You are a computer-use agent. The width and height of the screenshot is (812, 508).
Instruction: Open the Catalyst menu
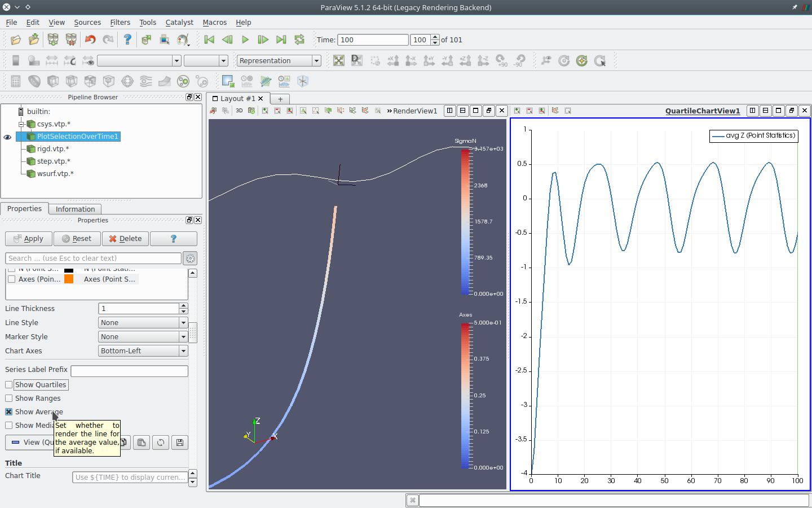coord(179,23)
